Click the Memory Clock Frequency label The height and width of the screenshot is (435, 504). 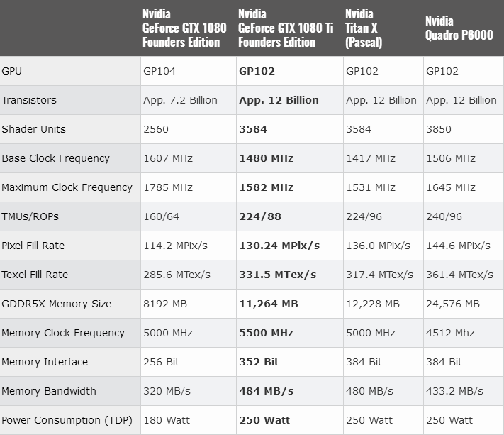coord(63,333)
